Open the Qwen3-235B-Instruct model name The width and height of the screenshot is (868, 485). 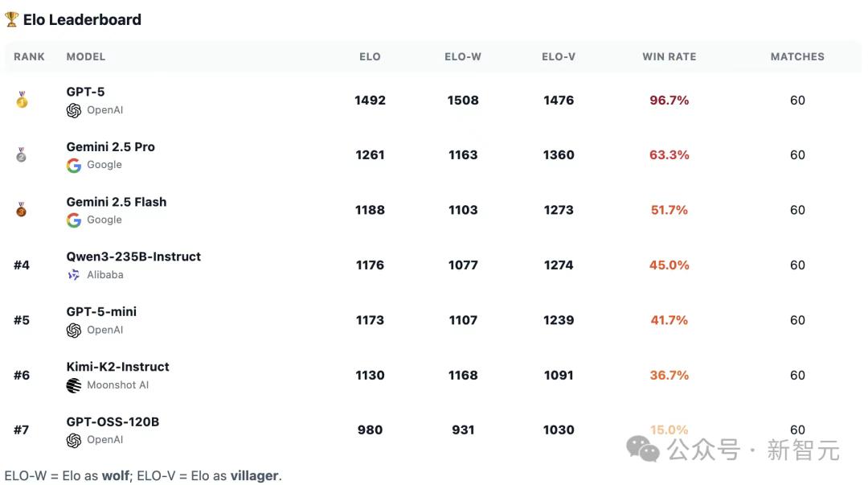pyautogui.click(x=133, y=257)
